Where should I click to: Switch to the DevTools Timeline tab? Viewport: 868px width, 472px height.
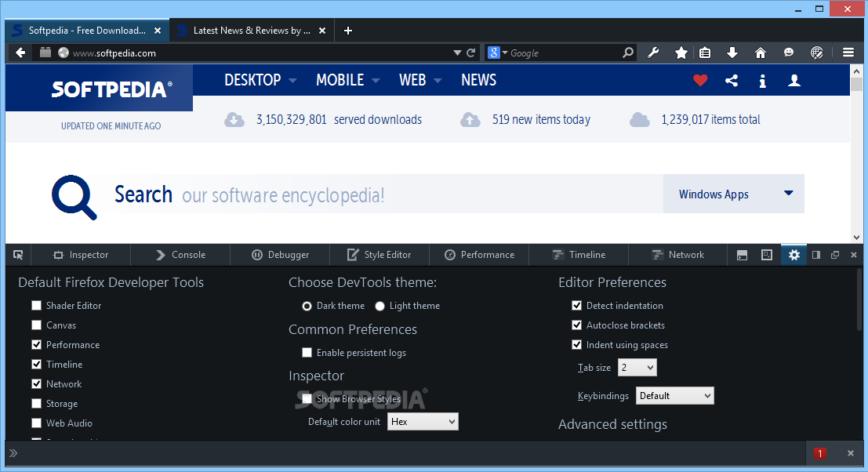pyautogui.click(x=579, y=255)
